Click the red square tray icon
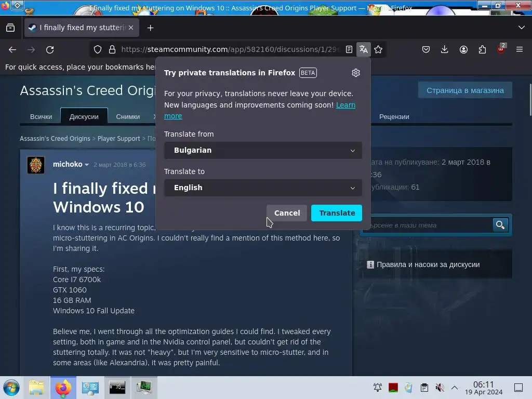Screen dimensions: 532x399 click(393, 388)
